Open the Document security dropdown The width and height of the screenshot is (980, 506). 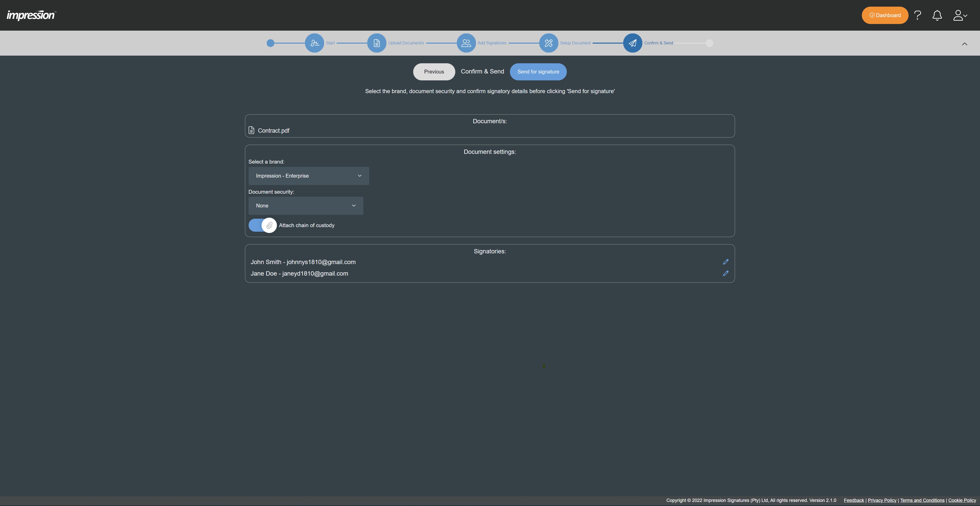point(305,205)
